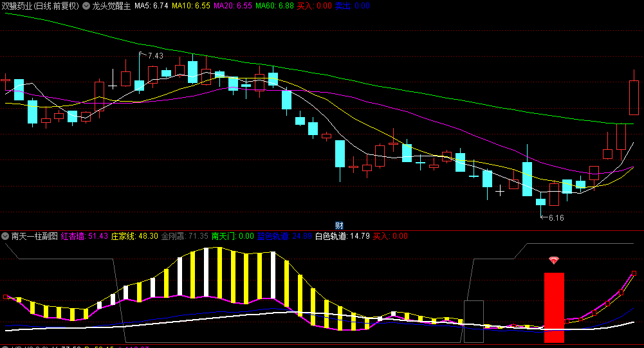Click the tall red signal bar in sub-chart
Screen dimensions: 644x348
tap(554, 307)
